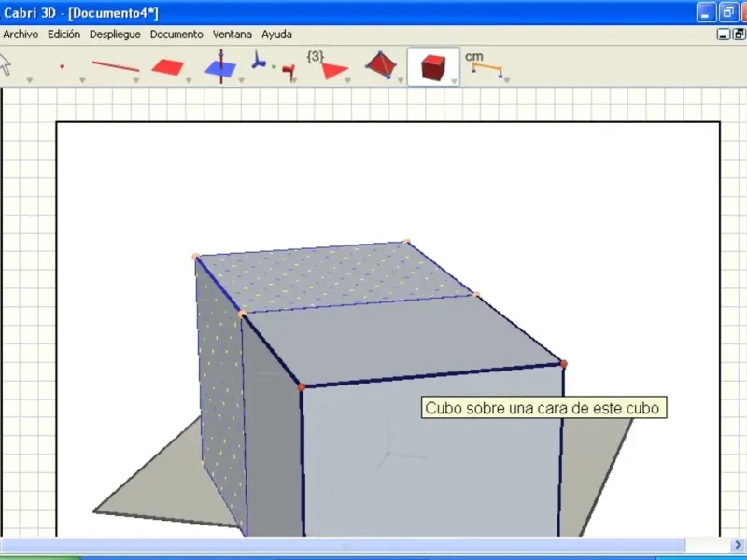Screen dimensions: 747x560
Task: Click the orange vertex at cube's right corner
Action: click(x=564, y=364)
